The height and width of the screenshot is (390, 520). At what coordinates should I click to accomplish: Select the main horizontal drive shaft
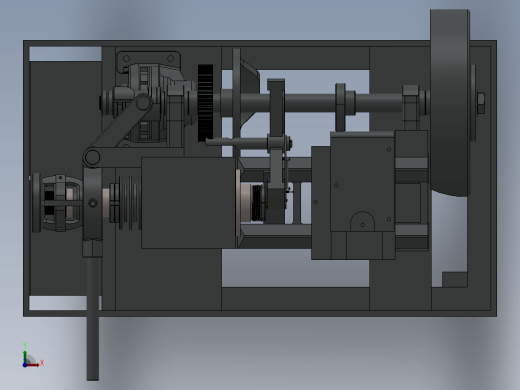tap(310, 103)
